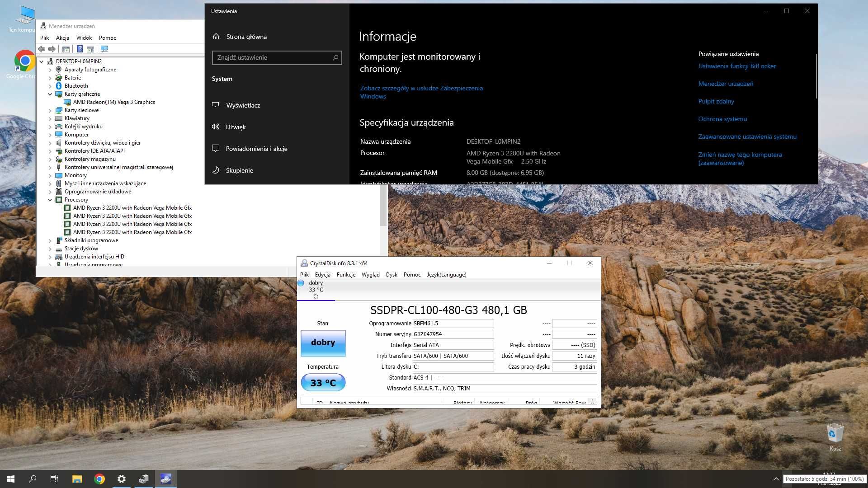
Task: Click Scan for hardware changes monitor icon
Action: (104, 49)
